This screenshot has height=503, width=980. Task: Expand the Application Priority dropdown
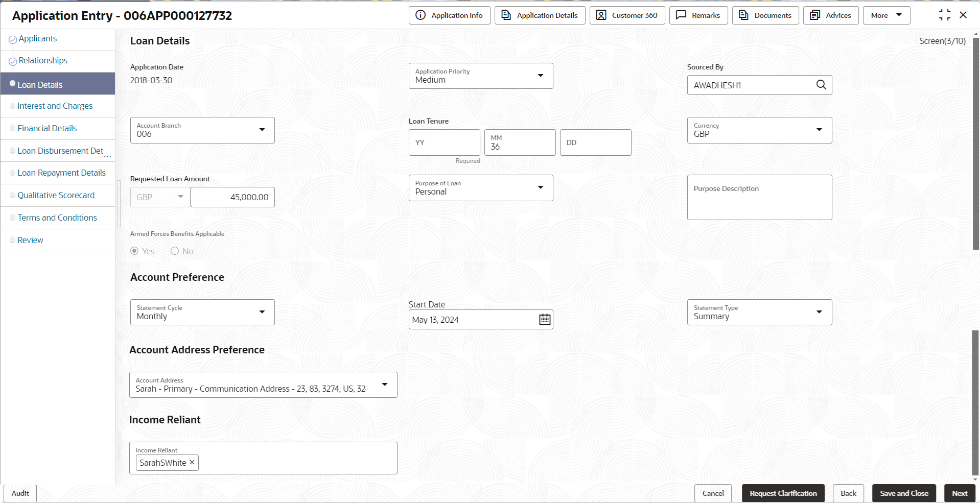[540, 76]
